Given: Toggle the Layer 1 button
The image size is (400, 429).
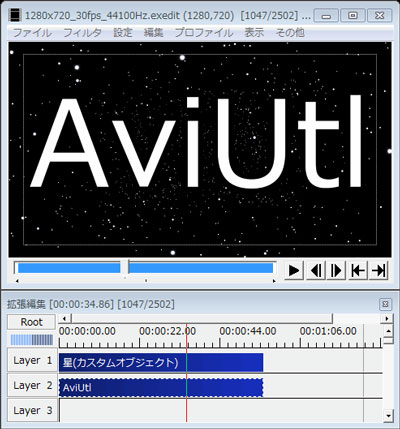Looking at the screenshot, I should [x=32, y=360].
